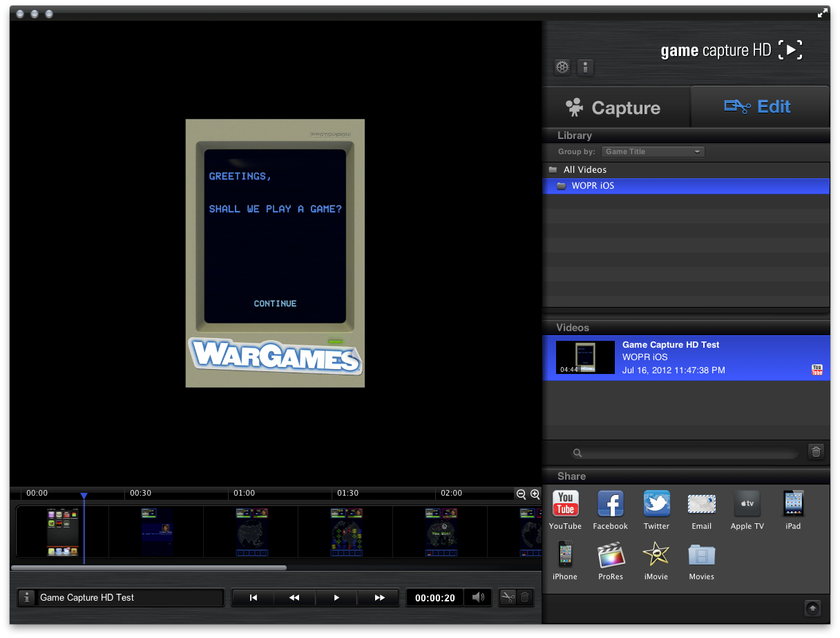Click the timeline horizontal scrollbar
Viewport: 840px width, 638px height.
[149, 568]
